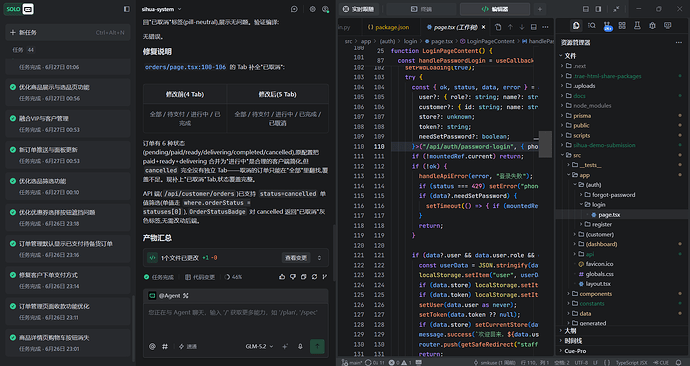Click the # reference icon in chat input

coord(165,346)
